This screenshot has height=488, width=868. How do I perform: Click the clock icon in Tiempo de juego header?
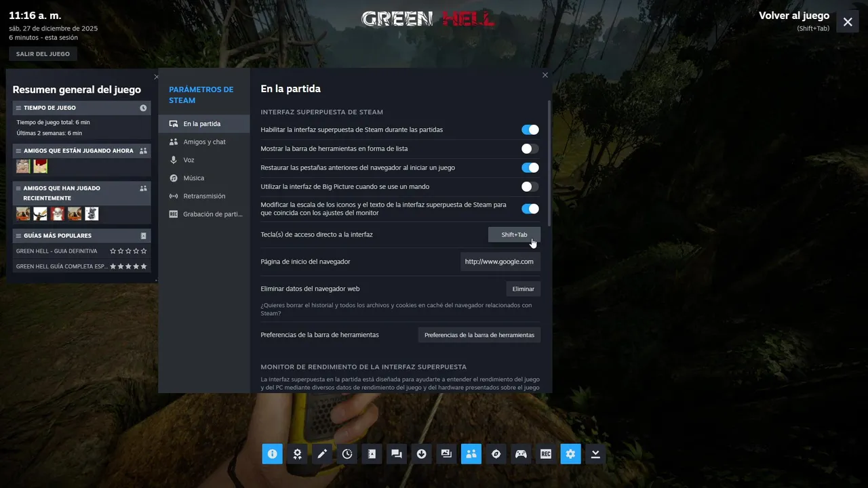[143, 108]
